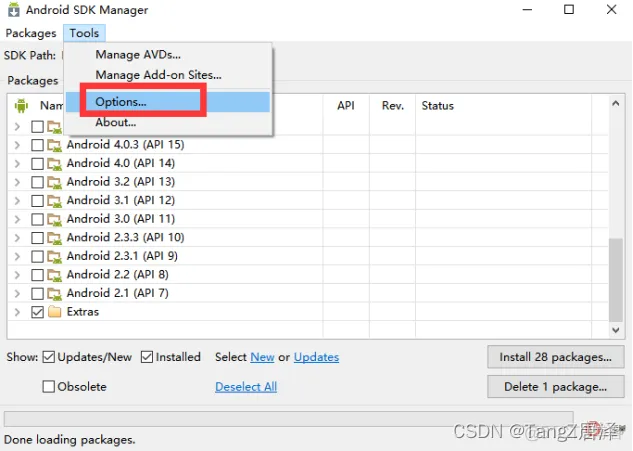The image size is (633, 451).
Task: Click the Done loading packages status text
Action: (69, 439)
